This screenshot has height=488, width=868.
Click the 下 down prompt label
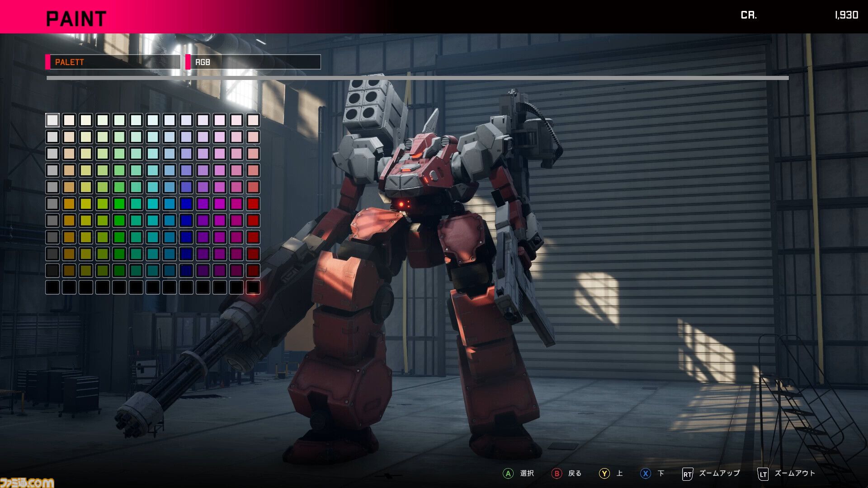[661, 473]
